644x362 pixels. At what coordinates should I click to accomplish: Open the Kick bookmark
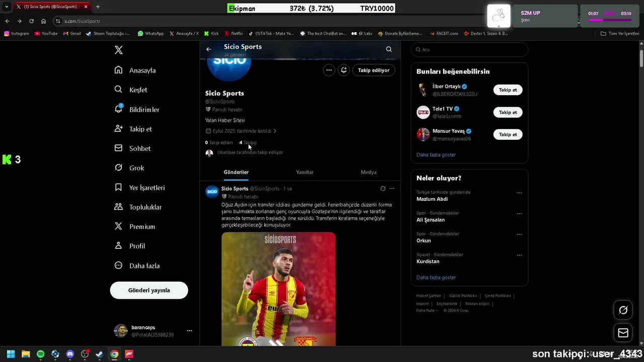tap(211, 34)
